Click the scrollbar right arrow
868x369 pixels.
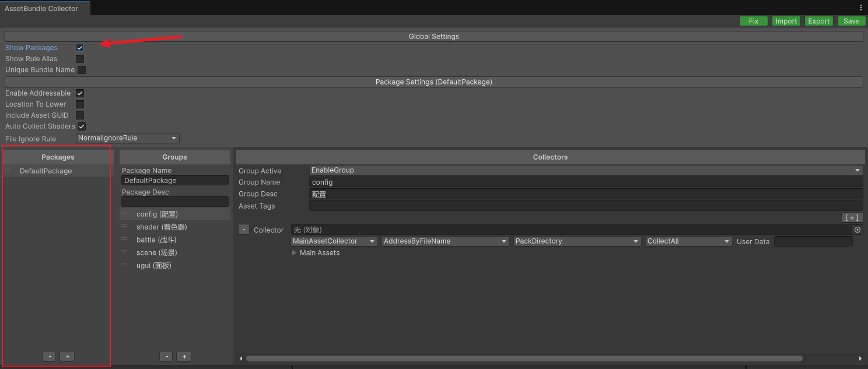pyautogui.click(x=860, y=359)
